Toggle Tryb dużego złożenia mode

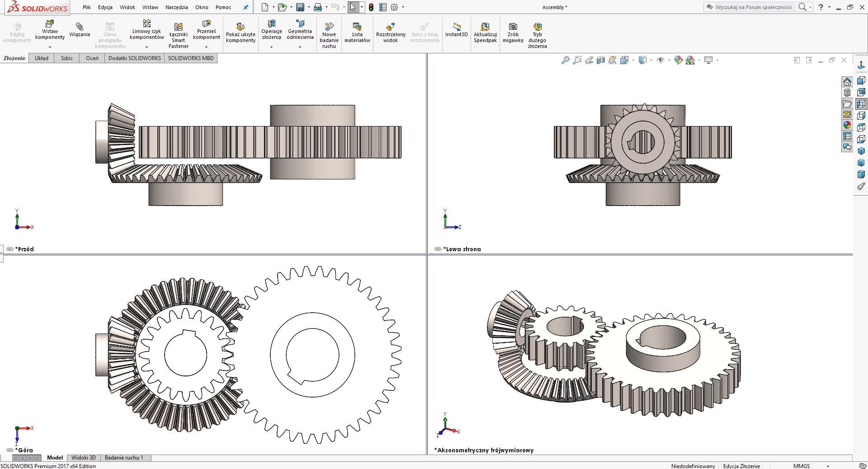[x=537, y=36]
